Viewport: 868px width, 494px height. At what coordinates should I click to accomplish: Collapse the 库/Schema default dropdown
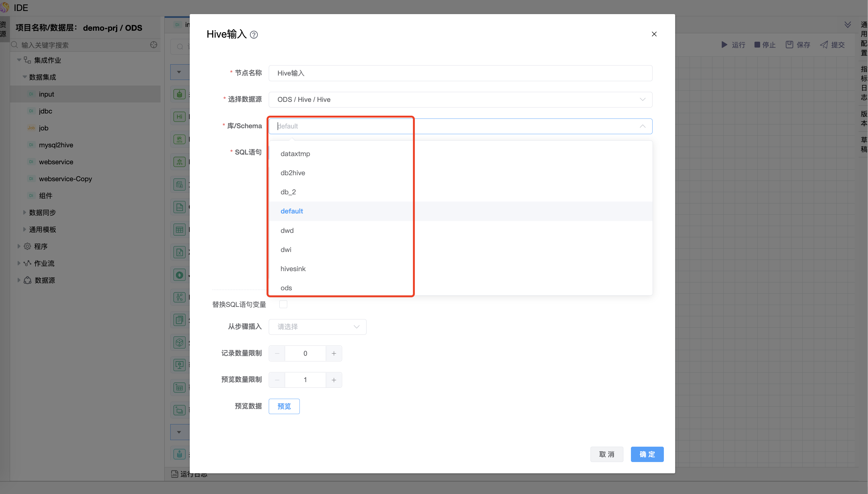(x=643, y=126)
